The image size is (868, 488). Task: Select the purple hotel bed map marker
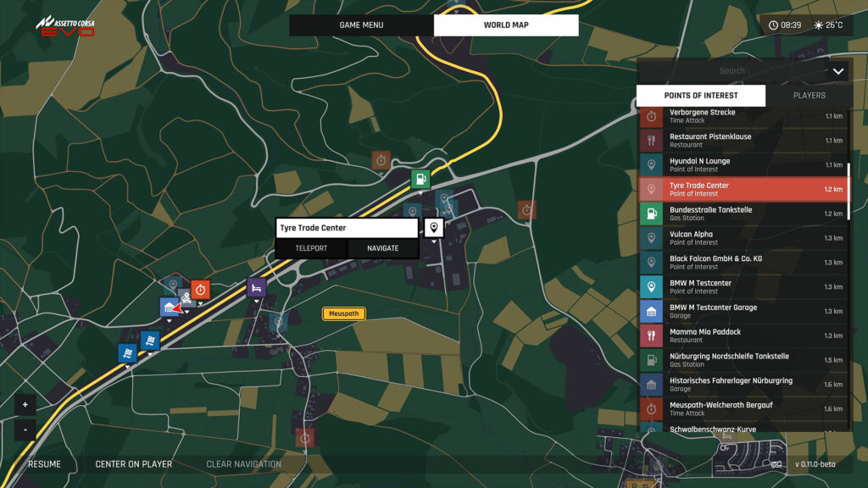(x=256, y=288)
